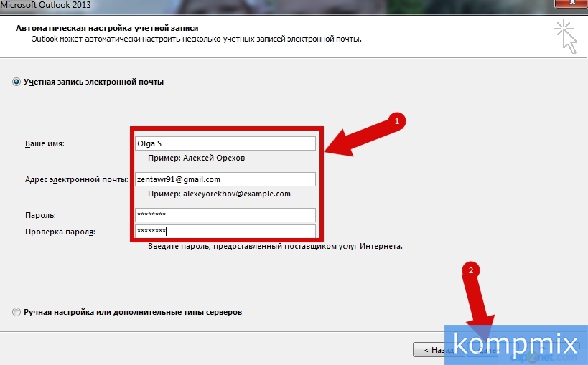Click the cursor wizard icon in header
This screenshot has height=365, width=588.
point(566,37)
